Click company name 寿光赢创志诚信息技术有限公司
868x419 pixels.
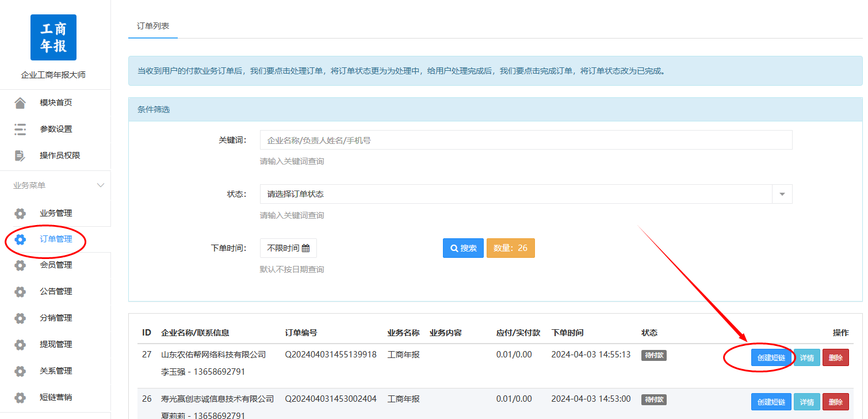pos(217,399)
